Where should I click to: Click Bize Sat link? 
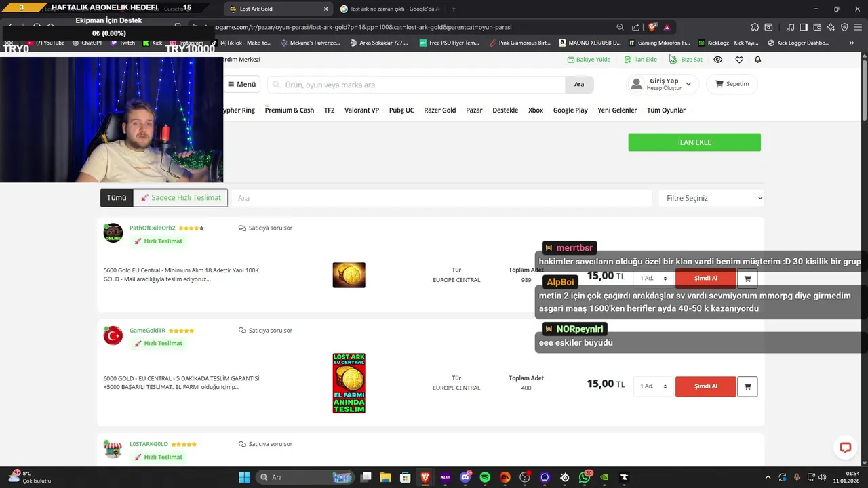pyautogui.click(x=686, y=60)
